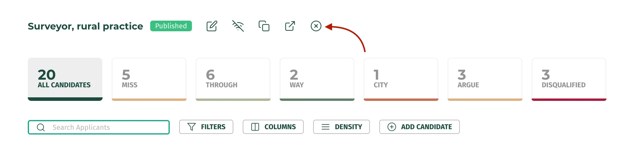Open the Argue stage card
Image resolution: width=644 pixels, height=151 pixels.
[x=485, y=79]
